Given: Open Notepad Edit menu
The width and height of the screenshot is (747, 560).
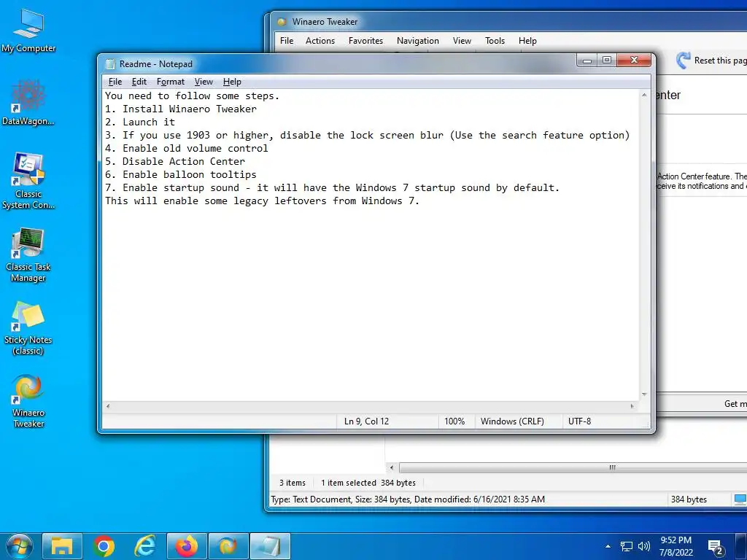Looking at the screenshot, I should coord(139,82).
